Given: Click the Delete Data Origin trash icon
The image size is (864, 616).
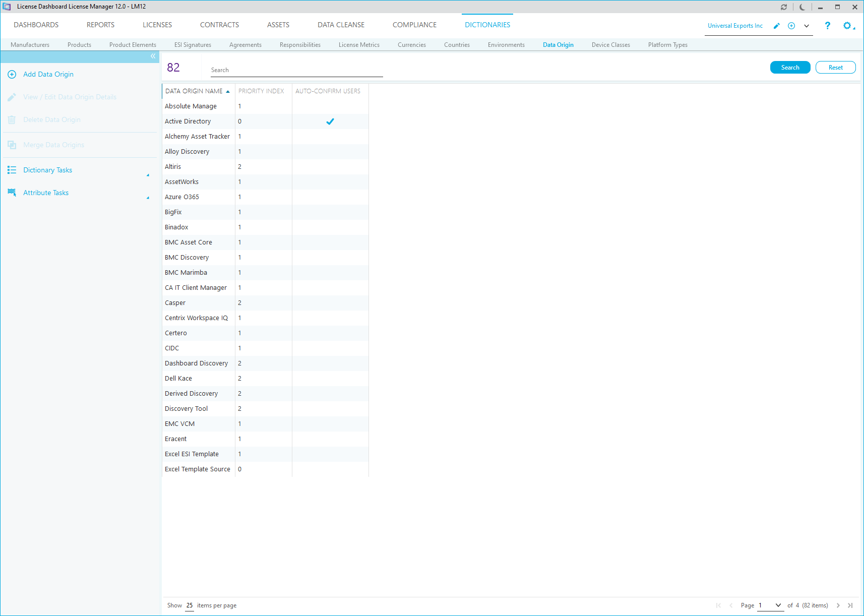Looking at the screenshot, I should click(x=12, y=120).
